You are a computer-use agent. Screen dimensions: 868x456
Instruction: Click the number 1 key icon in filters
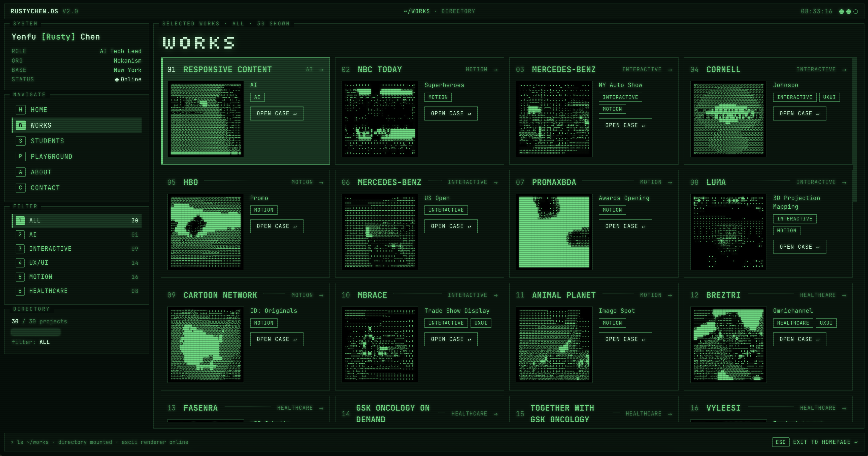coord(20,220)
